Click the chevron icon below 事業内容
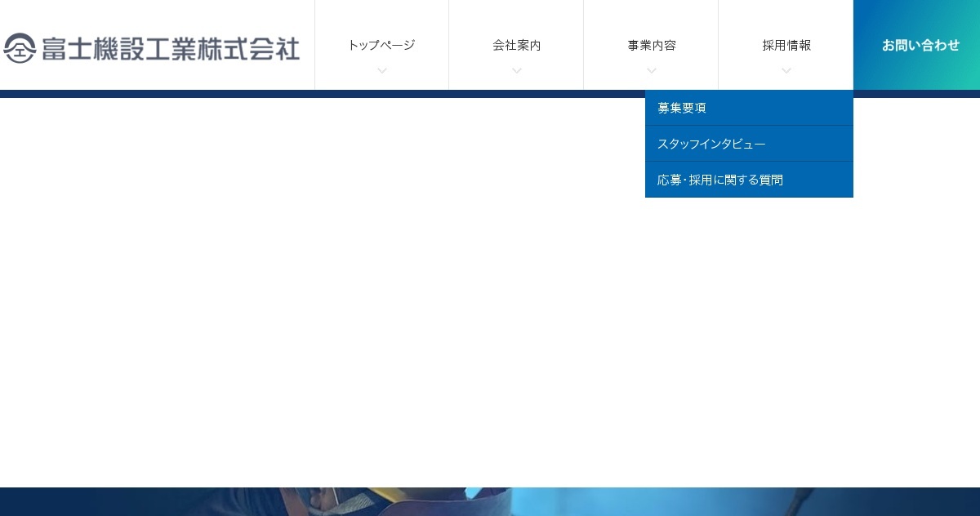Screen dimensions: 980x516 coord(651,71)
